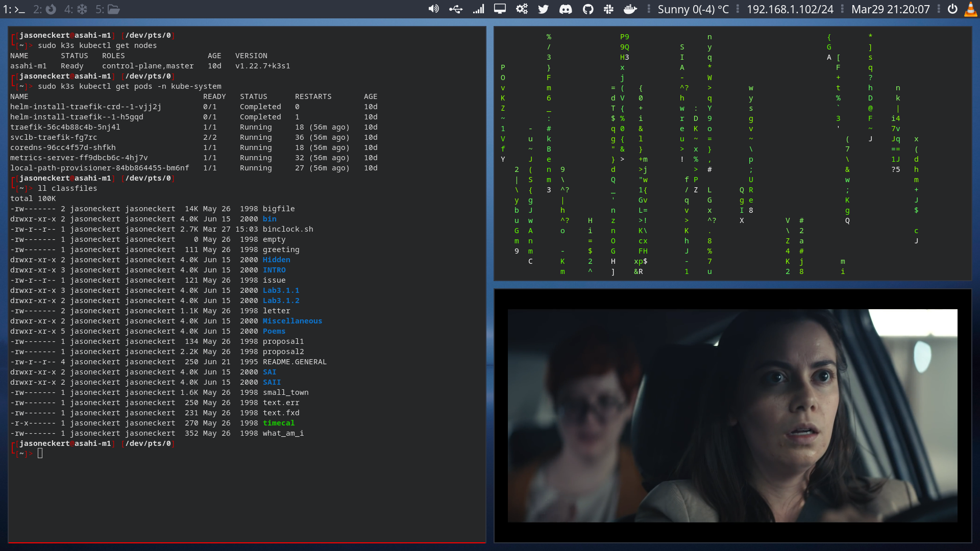Open the settings gears icon
The image size is (980, 551).
[522, 9]
